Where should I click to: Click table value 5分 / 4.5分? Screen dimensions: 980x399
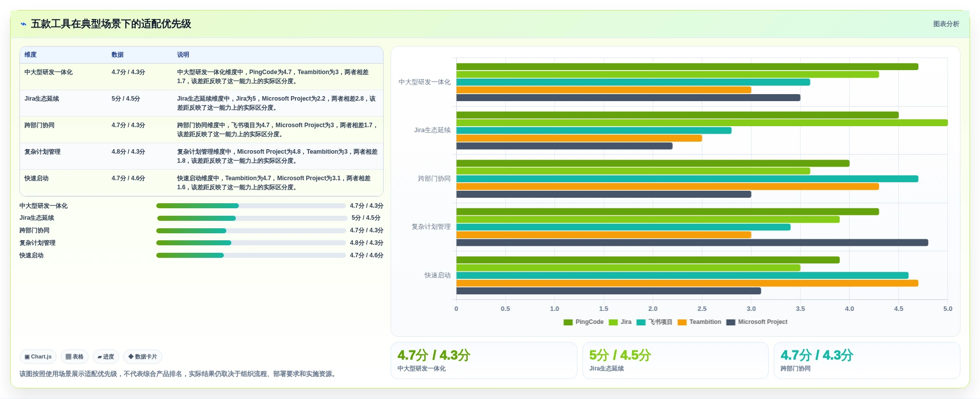click(x=126, y=99)
